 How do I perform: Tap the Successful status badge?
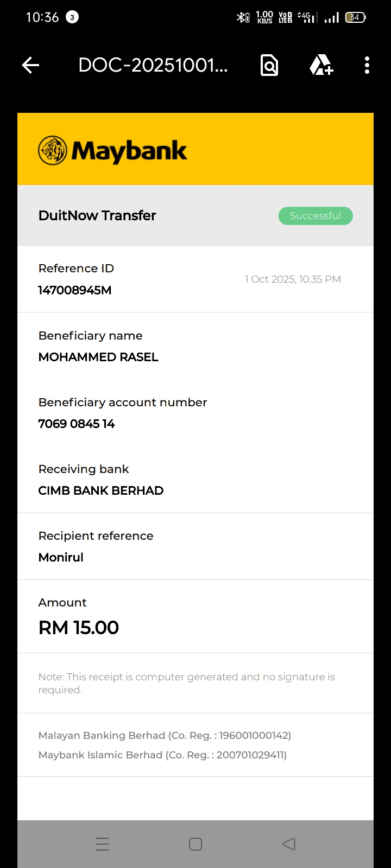pyautogui.click(x=316, y=216)
